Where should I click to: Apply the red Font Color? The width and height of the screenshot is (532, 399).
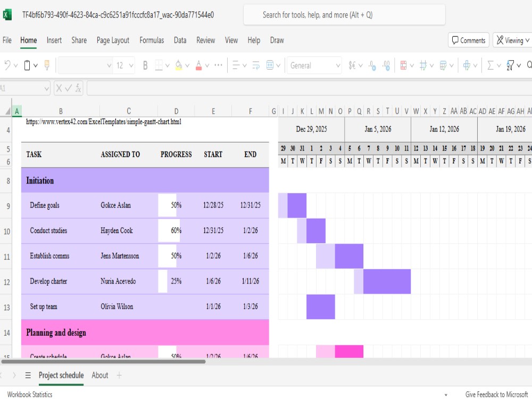pos(199,65)
